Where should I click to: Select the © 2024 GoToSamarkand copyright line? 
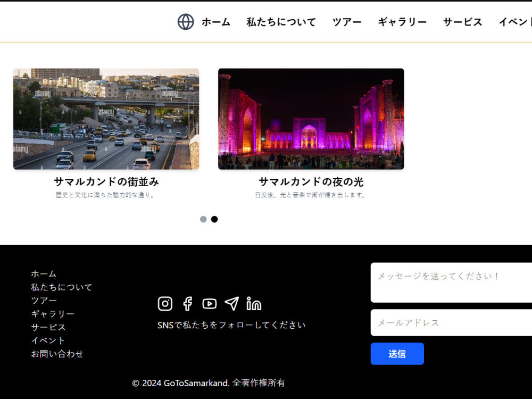[209, 383]
